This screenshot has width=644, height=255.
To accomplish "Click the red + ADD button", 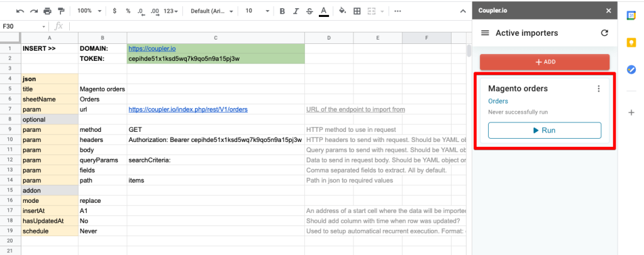I will click(x=545, y=62).
